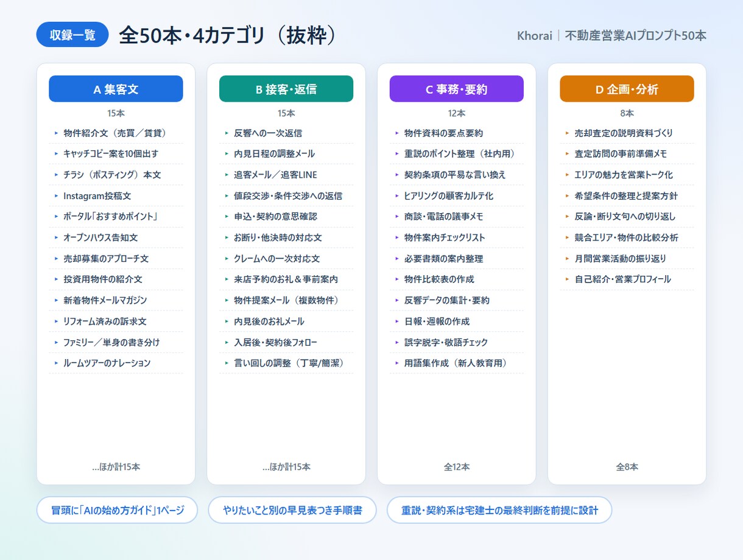Viewport: 743px width, 560px height.
Task: Click the 売却査定の説明資料づくり item
Action: click(627, 133)
